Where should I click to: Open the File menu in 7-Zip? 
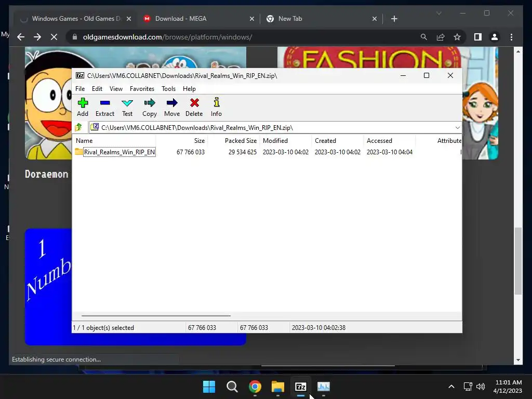80,88
